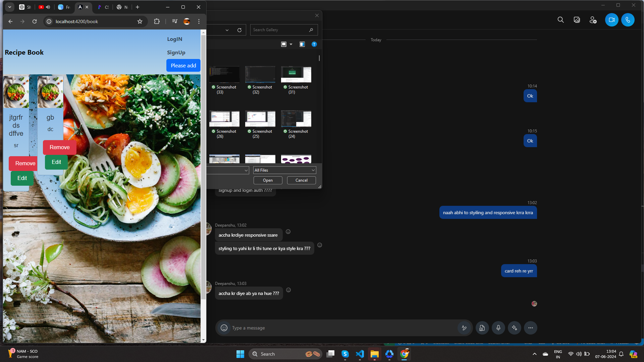Click the add files icon in chat
The height and width of the screenshot is (362, 644).
(x=482, y=328)
